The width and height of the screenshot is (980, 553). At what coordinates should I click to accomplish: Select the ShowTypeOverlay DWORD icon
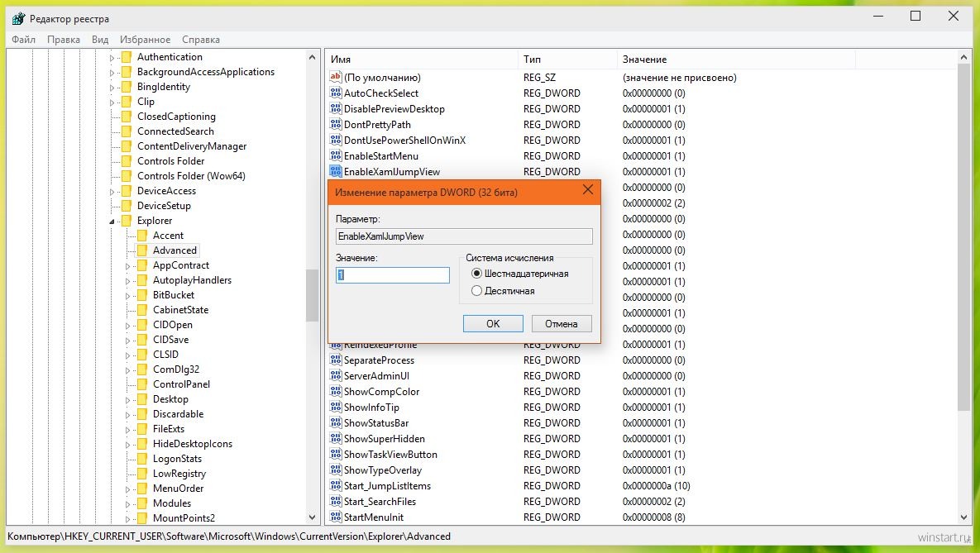click(336, 470)
